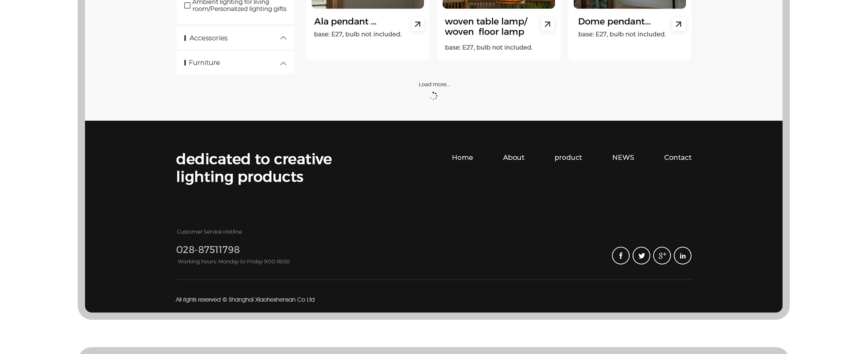This screenshot has width=868, height=354.
Task: Open Contact in footer navigation
Action: [x=678, y=158]
